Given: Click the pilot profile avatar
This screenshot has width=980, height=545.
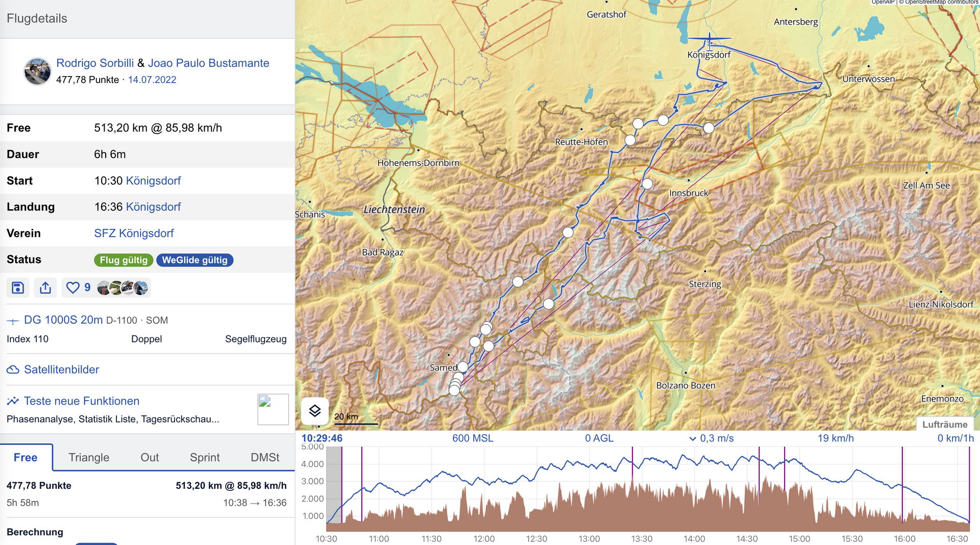Looking at the screenshot, I should 37,71.
